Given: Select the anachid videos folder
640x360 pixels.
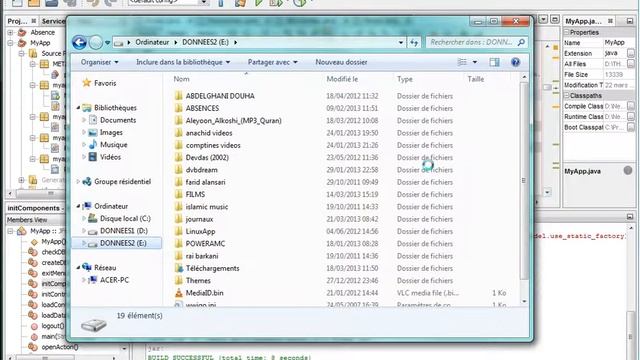Looking at the screenshot, I should pos(209,133).
